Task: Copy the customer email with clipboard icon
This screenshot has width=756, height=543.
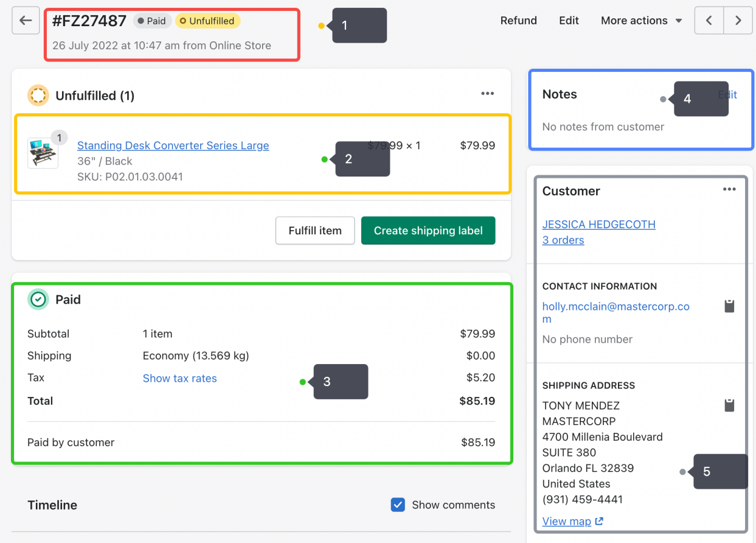Action: 729,306
